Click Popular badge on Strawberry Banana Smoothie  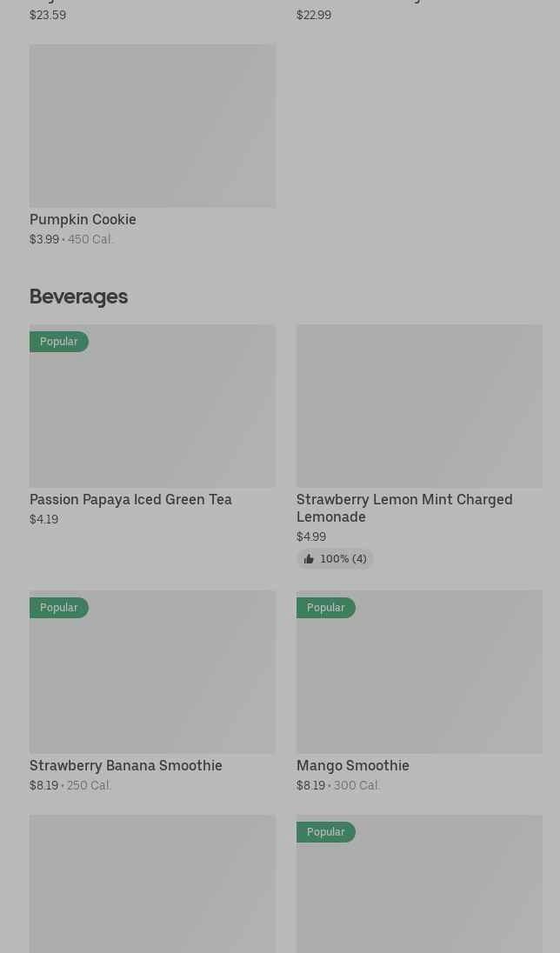[x=59, y=608]
